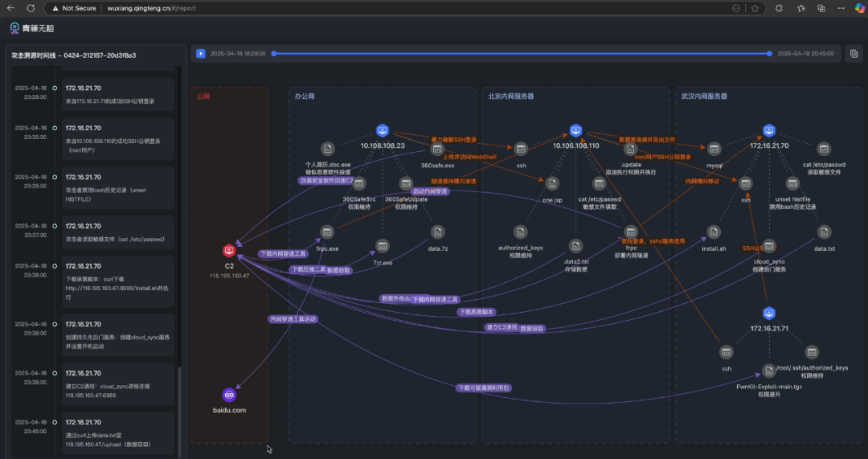Select the data.7z file node
The width and height of the screenshot is (868, 459).
pyautogui.click(x=438, y=232)
